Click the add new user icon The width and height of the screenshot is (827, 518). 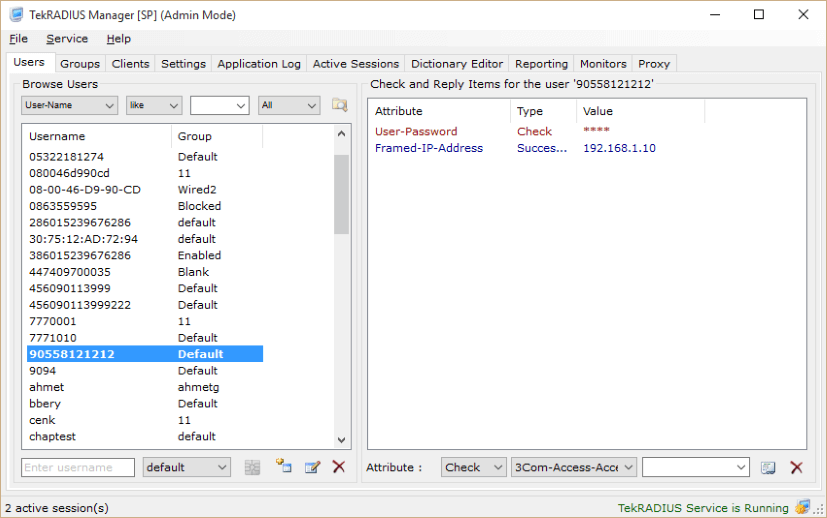pyautogui.click(x=284, y=465)
